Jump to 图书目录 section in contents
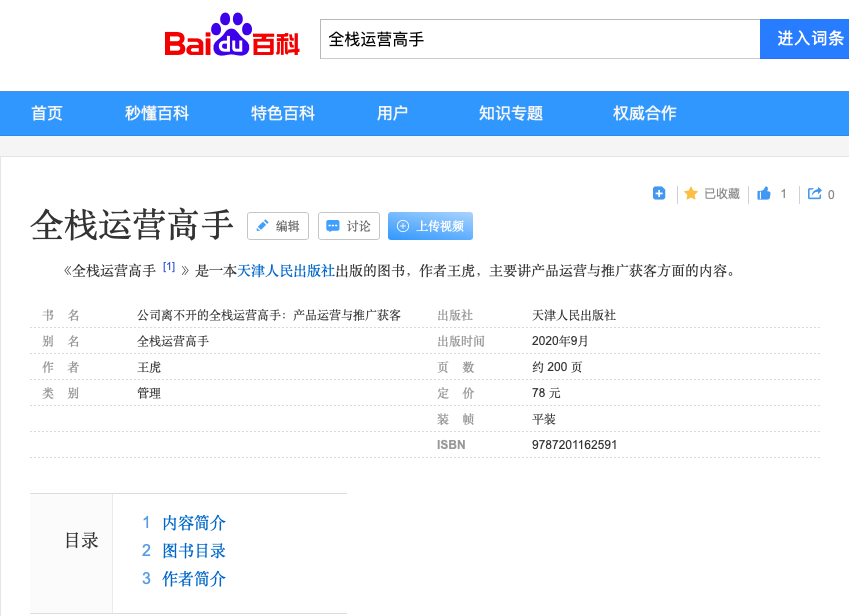Screen dimensions: 849x616 [x=194, y=551]
